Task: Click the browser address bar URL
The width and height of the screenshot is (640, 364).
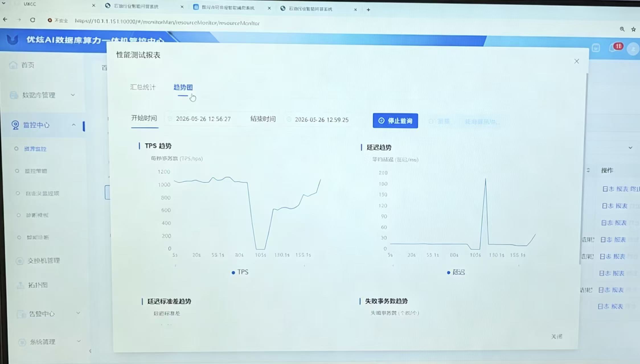Action: (x=167, y=22)
